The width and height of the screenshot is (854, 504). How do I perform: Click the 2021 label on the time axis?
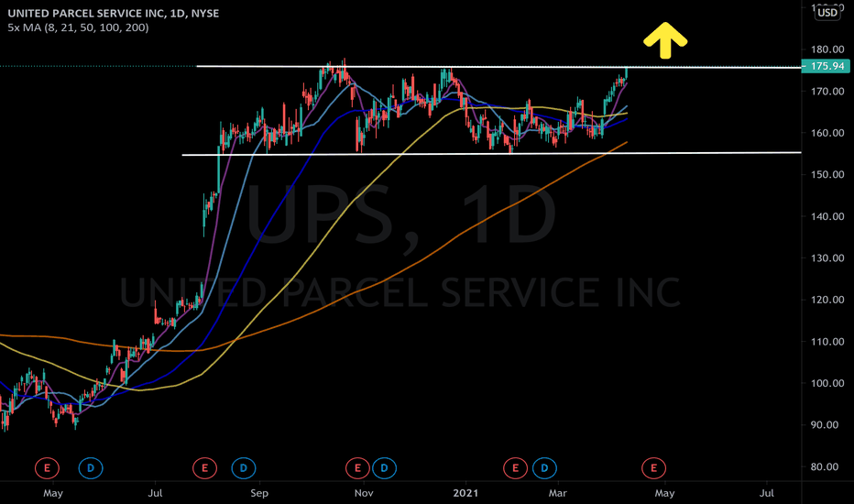[465, 493]
